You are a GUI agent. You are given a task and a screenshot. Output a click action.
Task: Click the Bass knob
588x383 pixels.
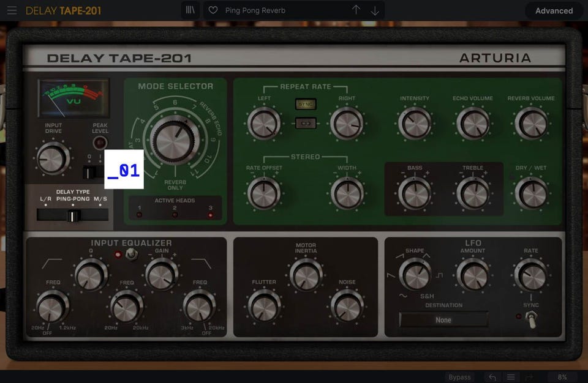pos(415,193)
